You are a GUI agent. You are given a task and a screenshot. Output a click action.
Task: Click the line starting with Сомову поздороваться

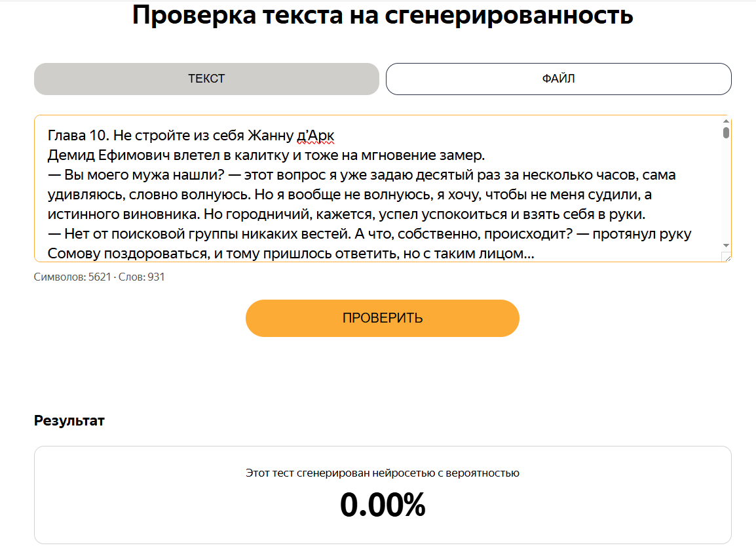[291, 253]
